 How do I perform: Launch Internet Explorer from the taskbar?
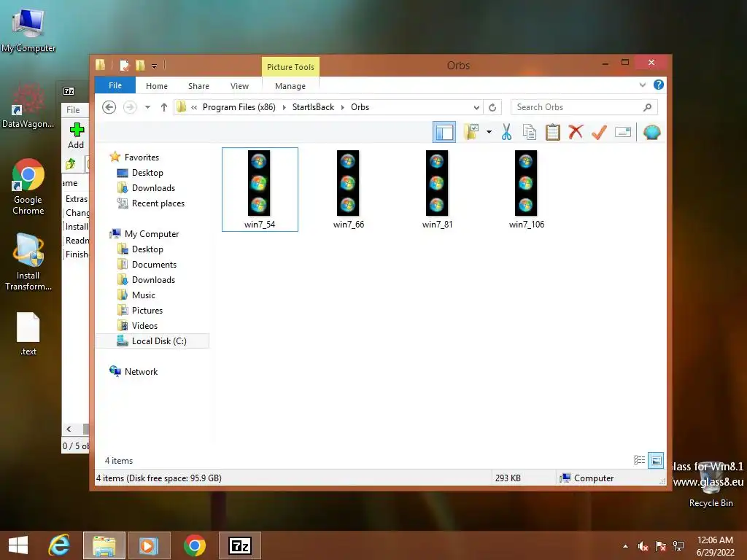point(59,545)
